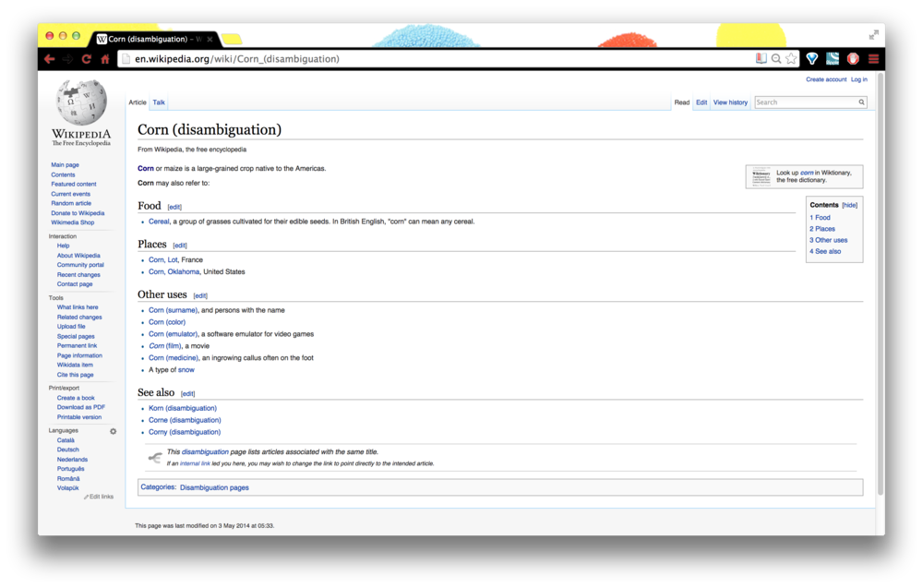This screenshot has width=923, height=588.
Task: Click the Wikipedia favicon on the tab
Action: pos(102,40)
